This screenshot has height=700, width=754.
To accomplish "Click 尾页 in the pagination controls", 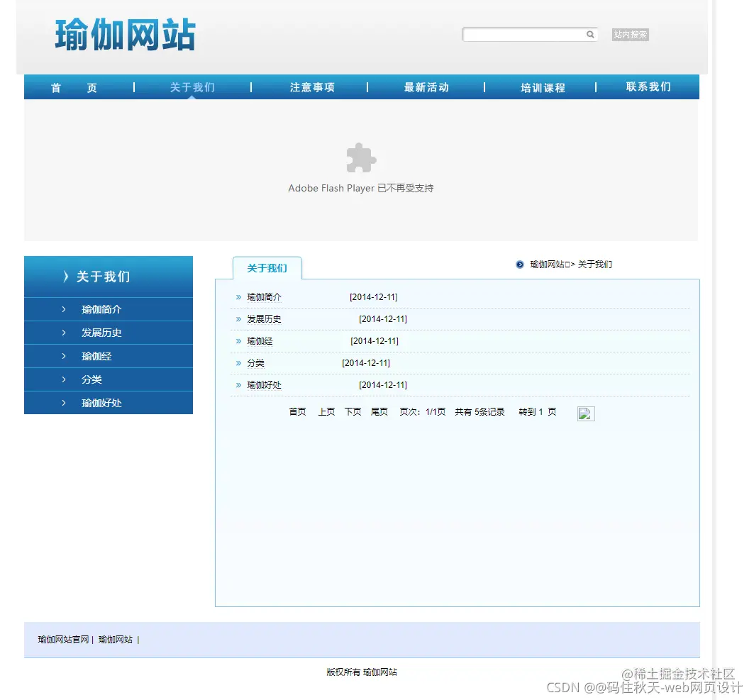I will pos(379,411).
